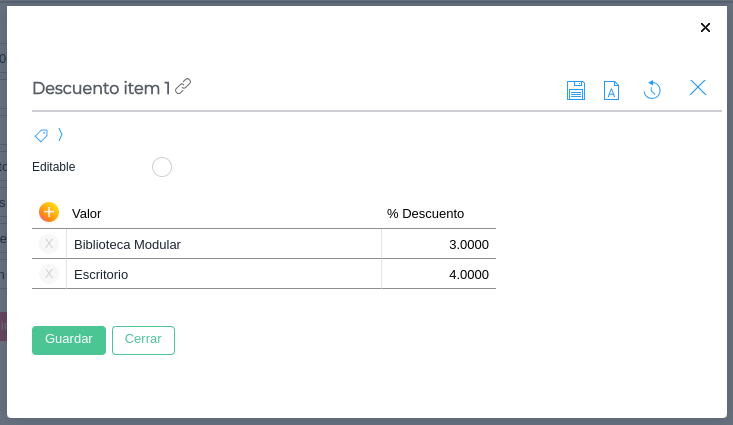Select the Biblioteca Modular value cell

coord(224,244)
